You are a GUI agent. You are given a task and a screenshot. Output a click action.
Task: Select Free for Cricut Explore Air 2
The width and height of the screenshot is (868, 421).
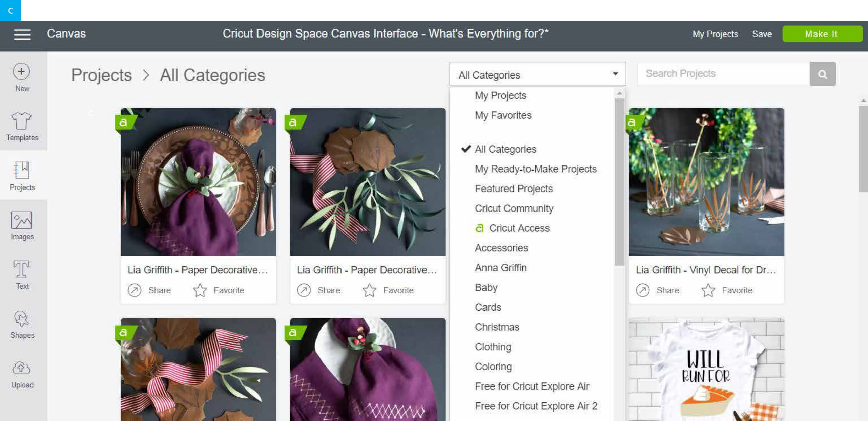pos(536,406)
